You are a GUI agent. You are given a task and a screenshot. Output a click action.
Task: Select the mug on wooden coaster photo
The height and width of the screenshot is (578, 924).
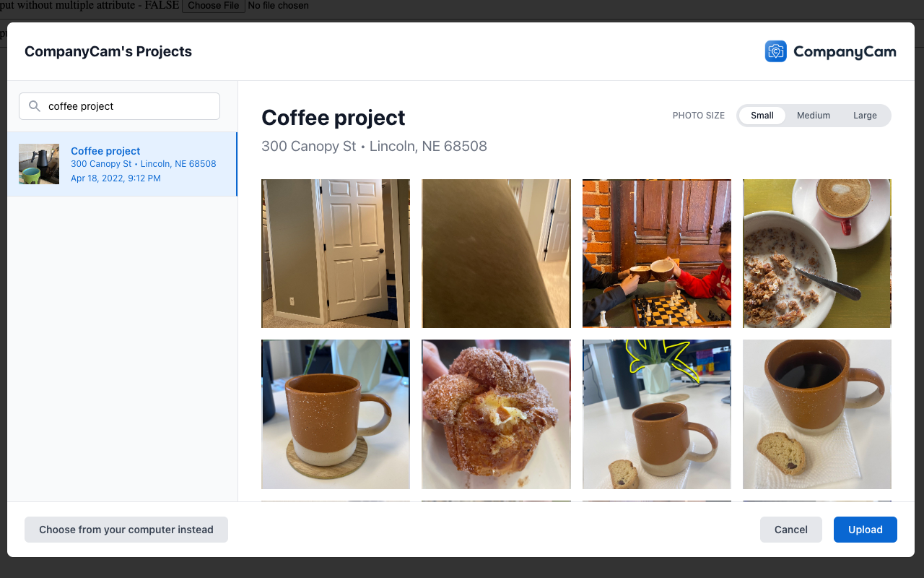tap(335, 414)
